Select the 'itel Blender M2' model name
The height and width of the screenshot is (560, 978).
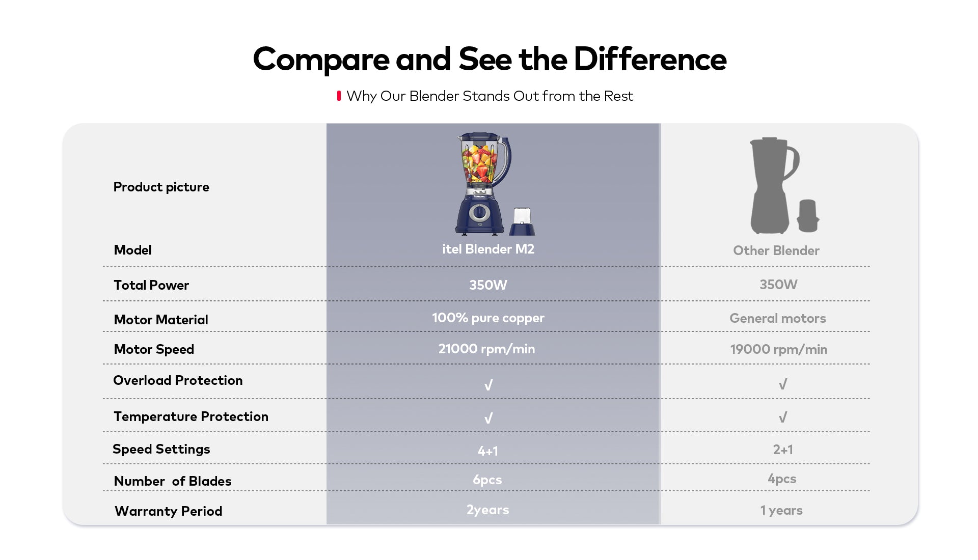pos(488,249)
